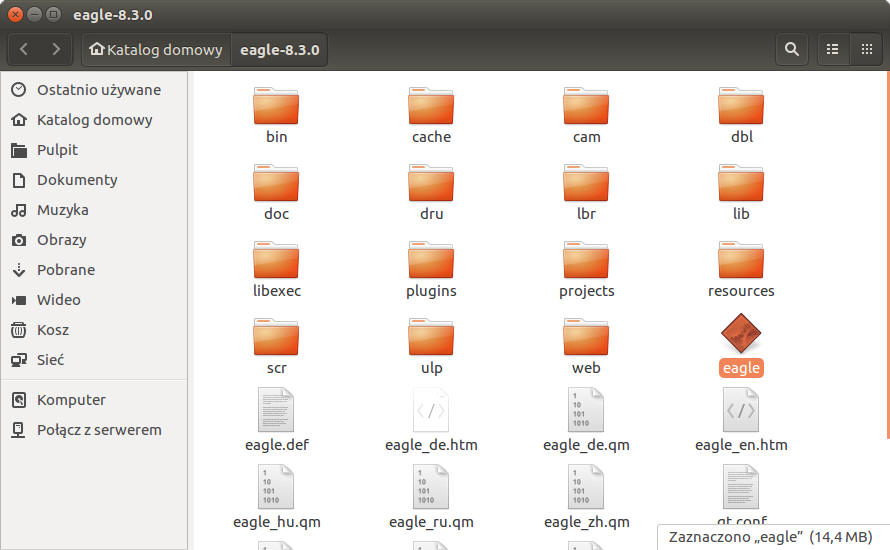Click eagle-8.3.0 path bar segment
Viewport: 890px width, 550px height.
point(279,49)
